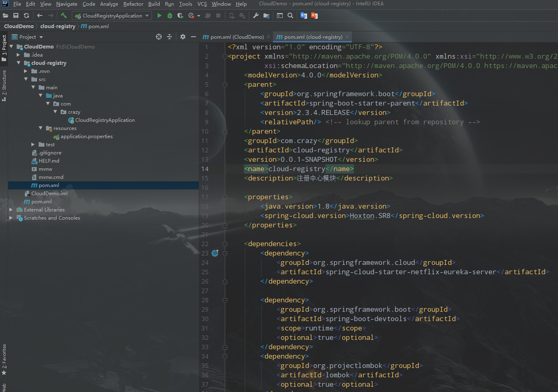This screenshot has height=392, width=558.
Task: Collapse the main folder node
Action: (x=33, y=87)
